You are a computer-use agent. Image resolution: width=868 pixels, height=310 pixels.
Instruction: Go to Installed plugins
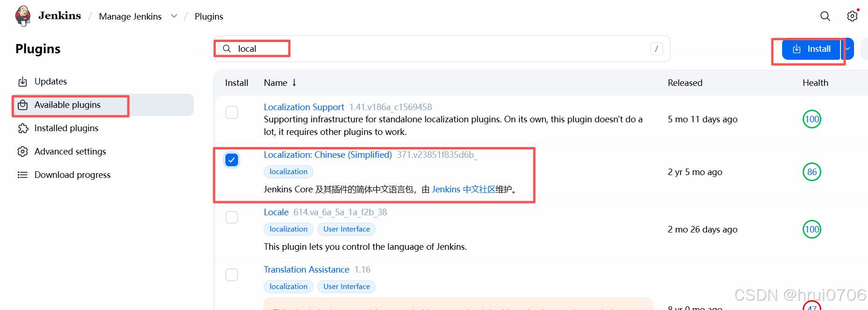click(103, 128)
